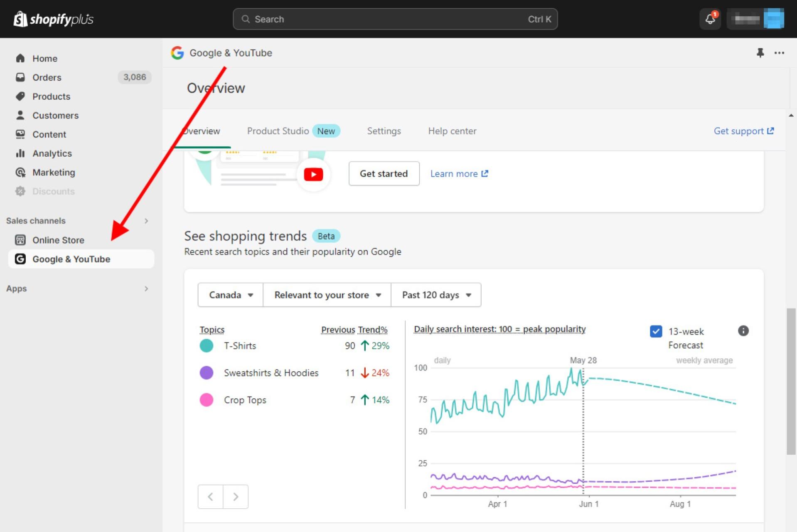Click the teal T-Shirts color swatch

207,346
